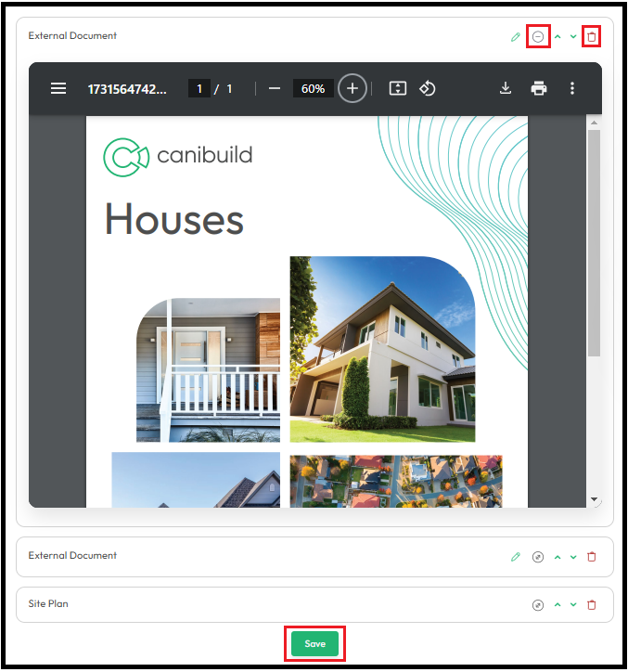Move Site Plan up
Image resolution: width=628 pixels, height=672 pixels.
tap(558, 605)
